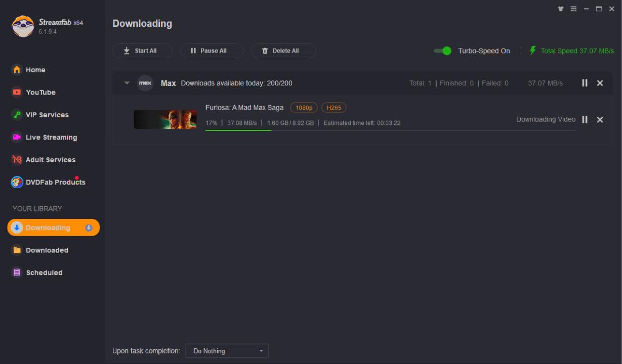
Task: Open DVDFab Products
Action: 49,182
